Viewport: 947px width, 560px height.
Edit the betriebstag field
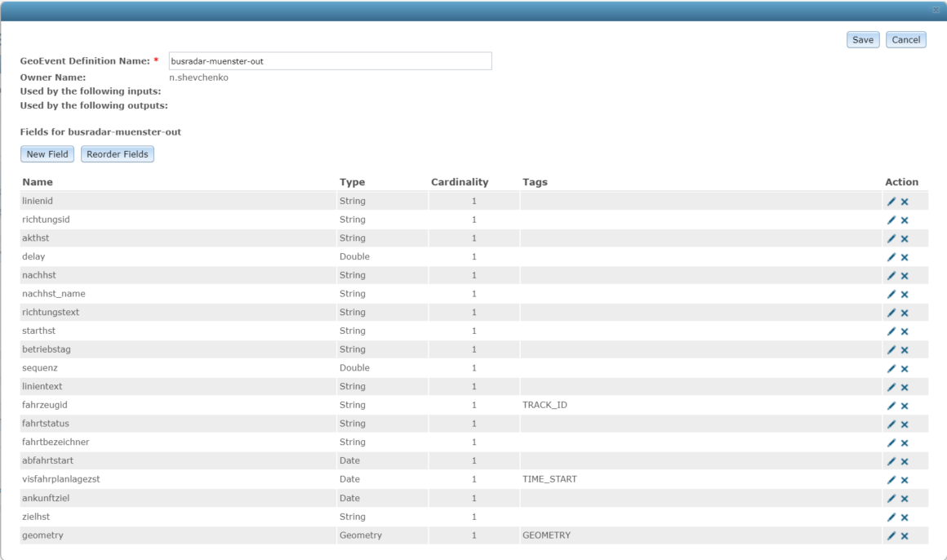point(891,349)
